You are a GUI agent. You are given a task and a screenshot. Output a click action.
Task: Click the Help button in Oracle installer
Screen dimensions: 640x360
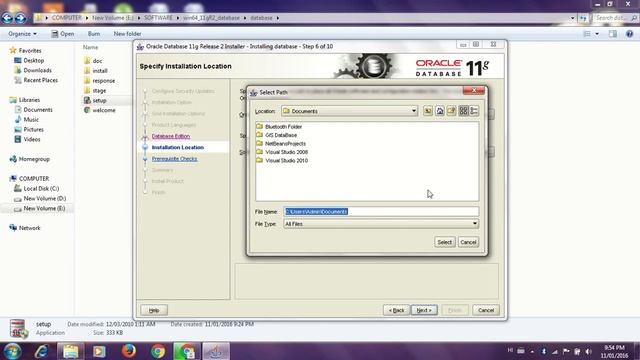pos(154,310)
